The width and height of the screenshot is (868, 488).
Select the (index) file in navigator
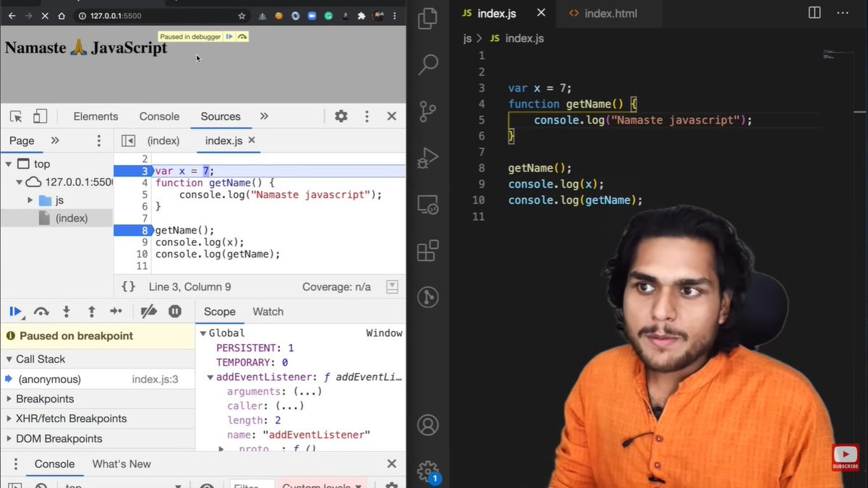pyautogui.click(x=72, y=218)
